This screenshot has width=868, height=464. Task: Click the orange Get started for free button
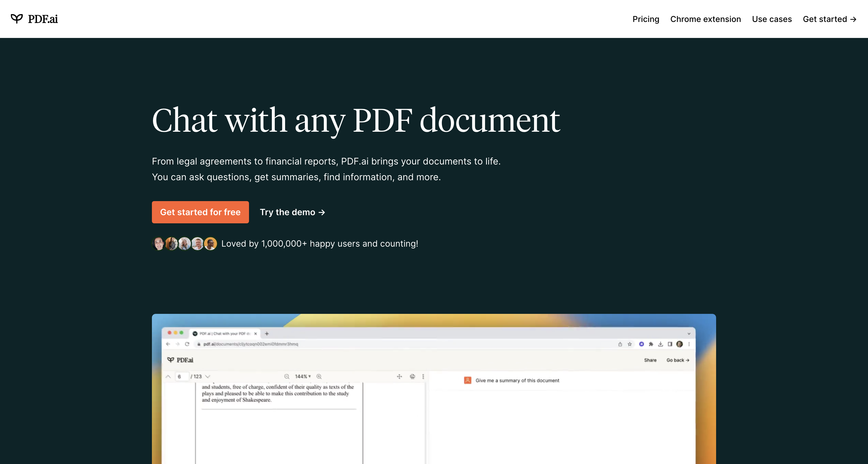pyautogui.click(x=200, y=212)
